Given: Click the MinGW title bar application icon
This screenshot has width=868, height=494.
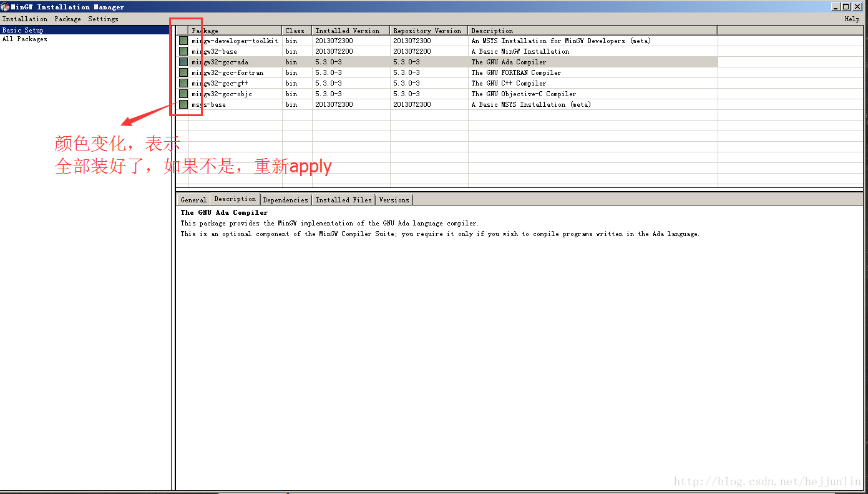Looking at the screenshot, I should 5,7.
